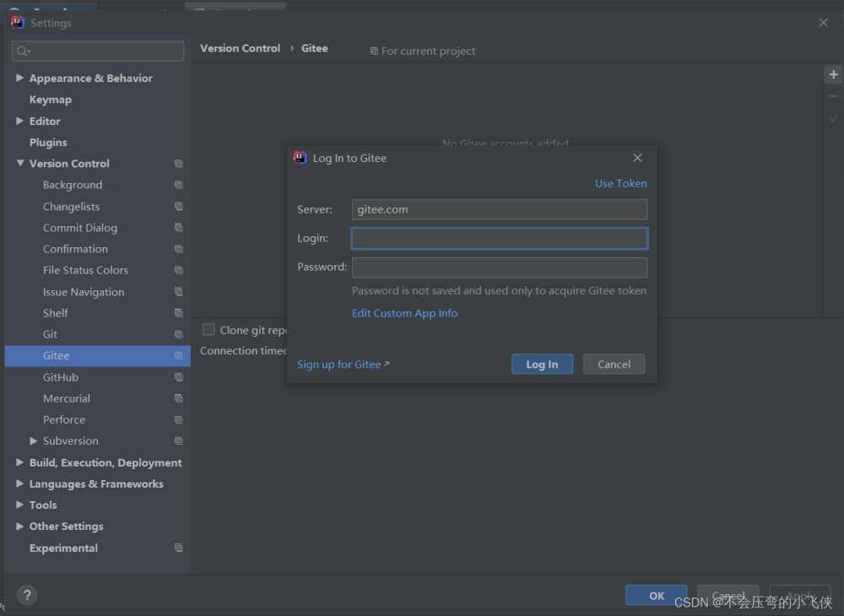Click the IntelliJ icon in Settings title bar
The image size is (844, 616).
(x=17, y=22)
